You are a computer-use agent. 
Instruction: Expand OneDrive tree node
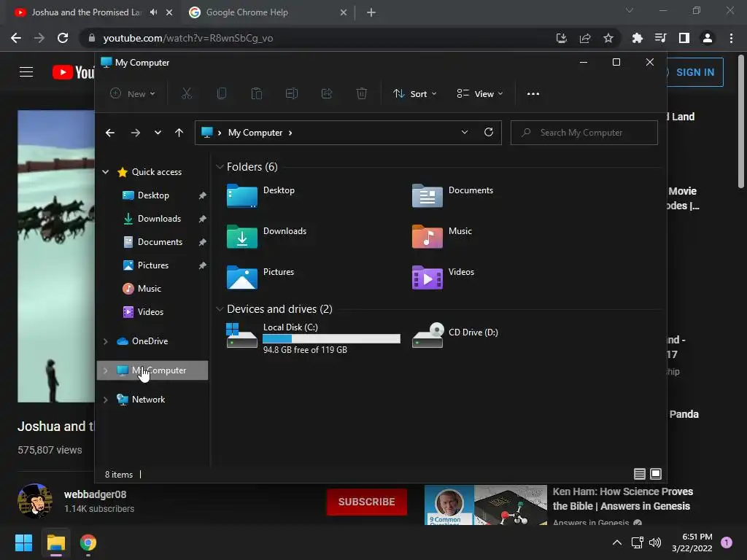tap(105, 341)
